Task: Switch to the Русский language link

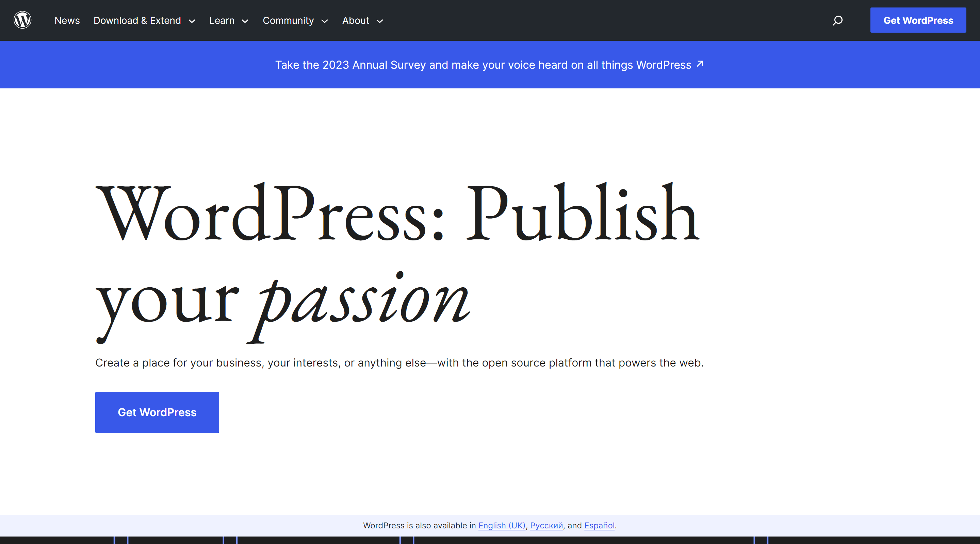Action: click(546, 525)
